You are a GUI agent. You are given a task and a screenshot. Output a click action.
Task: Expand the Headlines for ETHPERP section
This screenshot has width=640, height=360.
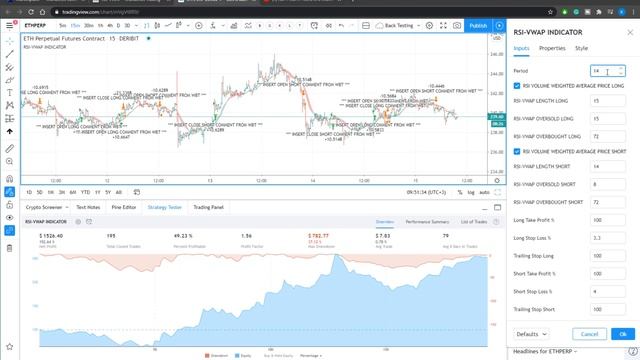[x=545, y=351]
